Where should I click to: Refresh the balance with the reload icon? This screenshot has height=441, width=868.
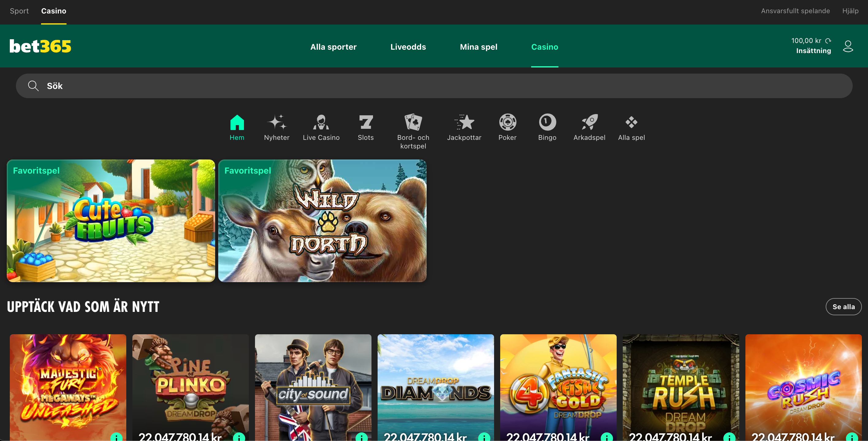click(x=828, y=41)
